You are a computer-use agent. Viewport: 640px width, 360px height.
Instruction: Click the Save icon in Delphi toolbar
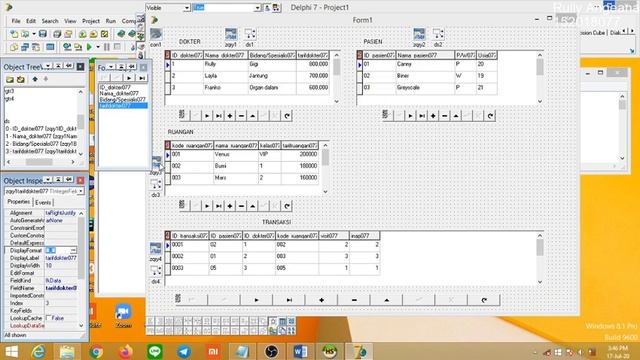coord(43,34)
